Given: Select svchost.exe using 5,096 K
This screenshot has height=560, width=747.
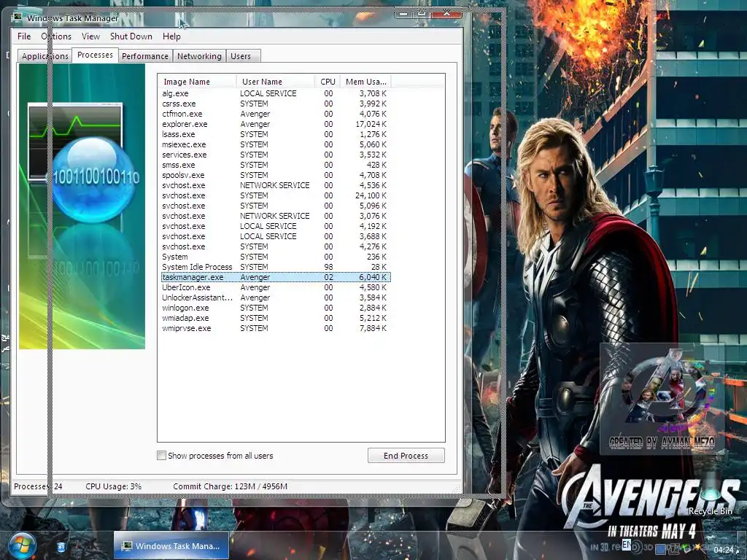Looking at the screenshot, I should point(275,206).
